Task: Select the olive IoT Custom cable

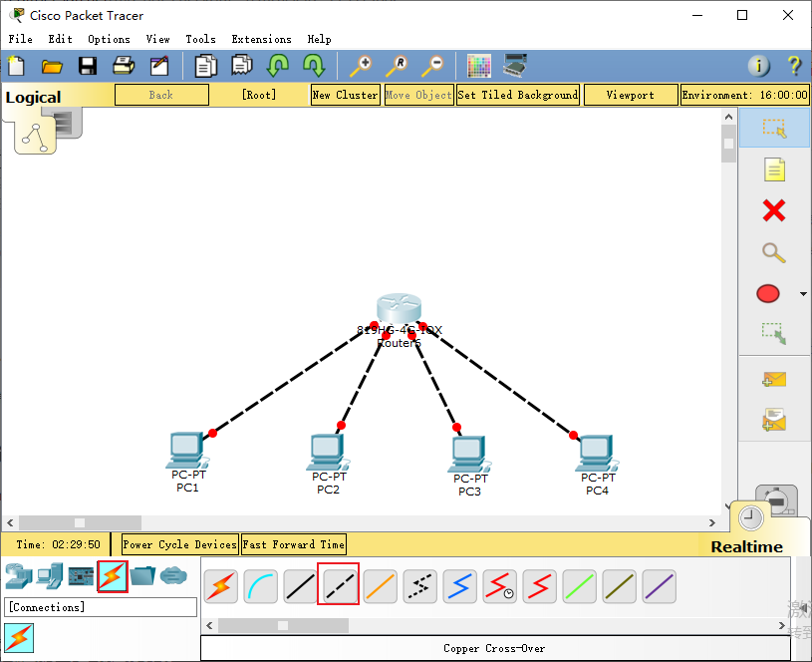Action: (619, 586)
